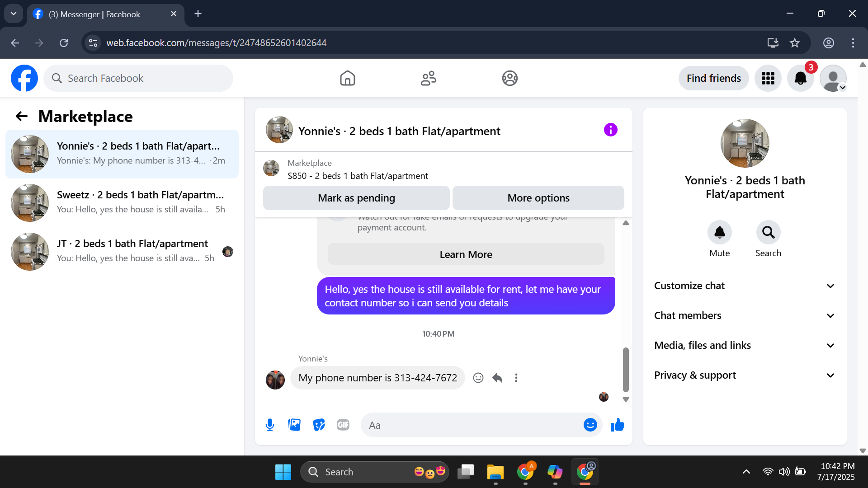Click chat scrollbar up arrow
This screenshot has width=868, height=488.
626,223
